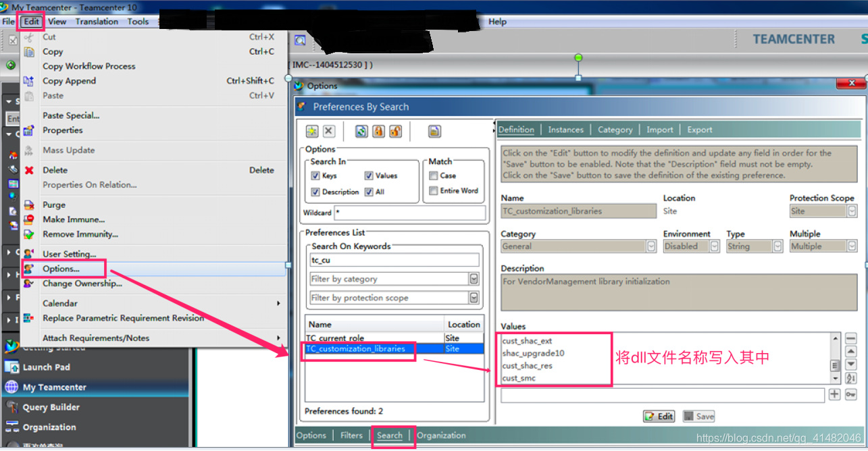Switch to the Instances tab
This screenshot has height=451, width=868.
tap(565, 130)
